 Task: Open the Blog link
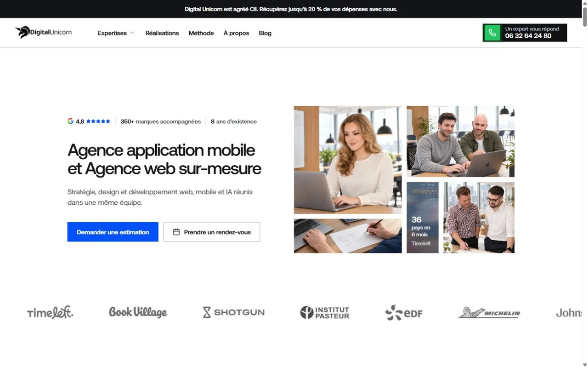click(x=265, y=33)
